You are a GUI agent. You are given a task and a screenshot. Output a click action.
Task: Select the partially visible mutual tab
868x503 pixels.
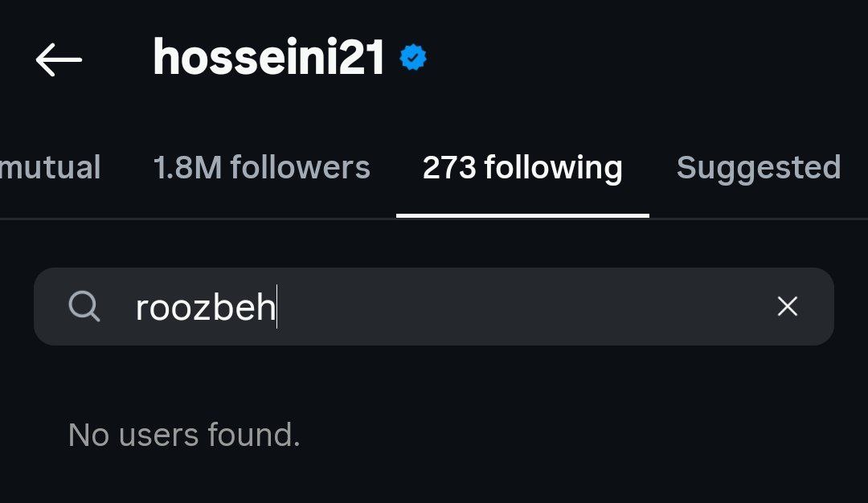50,168
